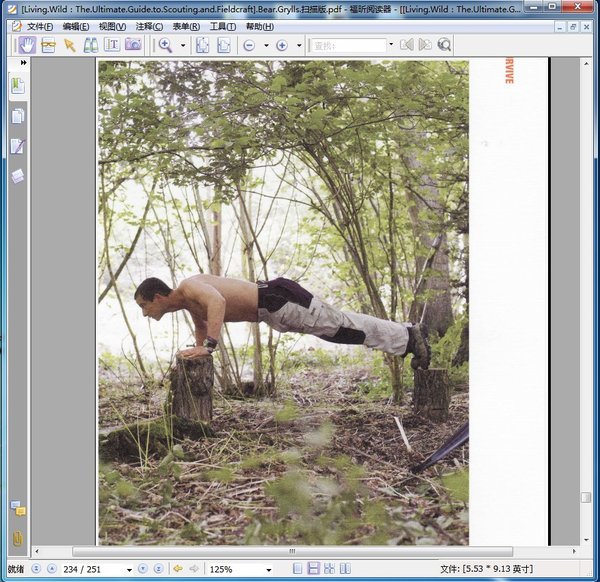600x582 pixels.
Task: Open search with the binoculars icon
Action: (x=91, y=45)
